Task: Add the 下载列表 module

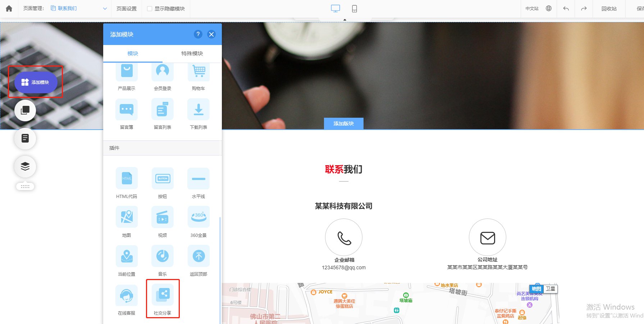Action: point(198,110)
